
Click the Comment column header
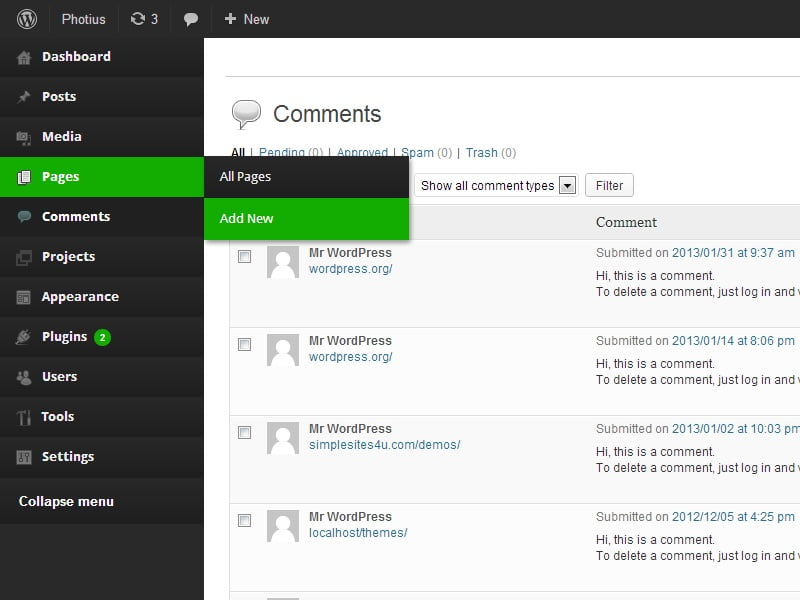tap(627, 222)
